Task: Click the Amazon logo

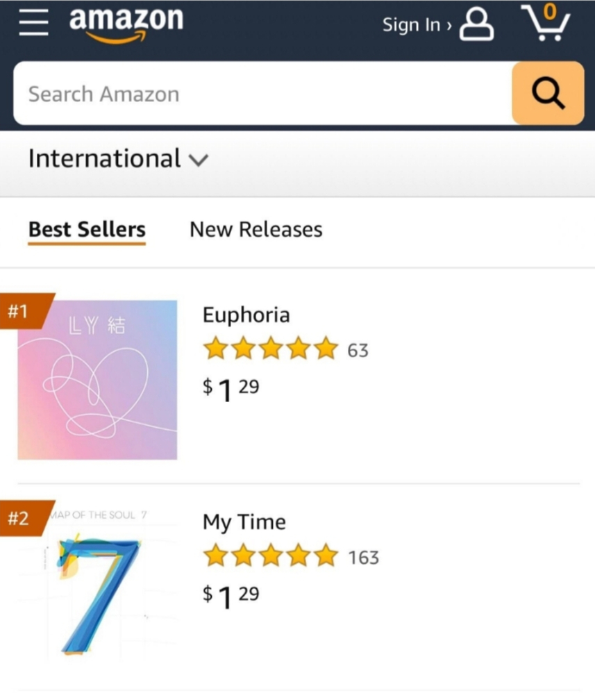Action: click(x=126, y=24)
